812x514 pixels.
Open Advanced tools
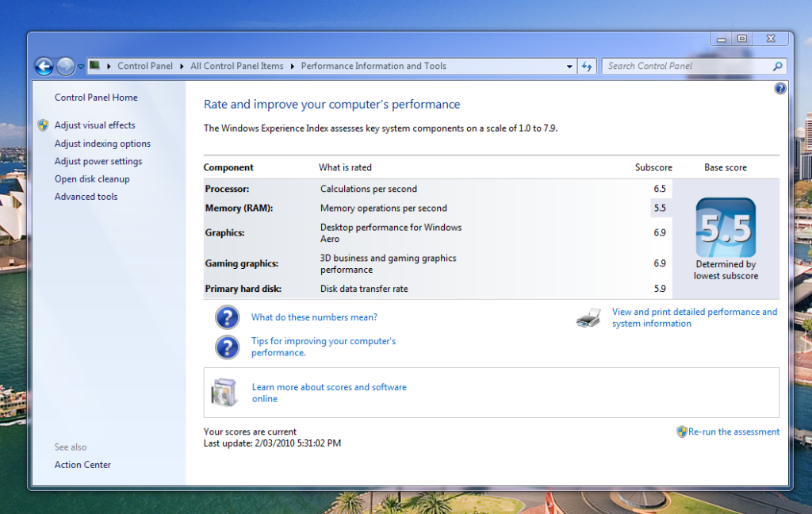coord(86,197)
